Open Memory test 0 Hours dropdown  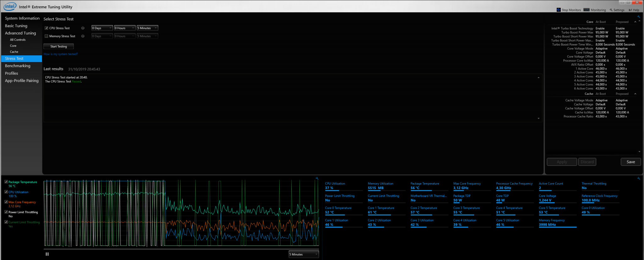click(125, 36)
